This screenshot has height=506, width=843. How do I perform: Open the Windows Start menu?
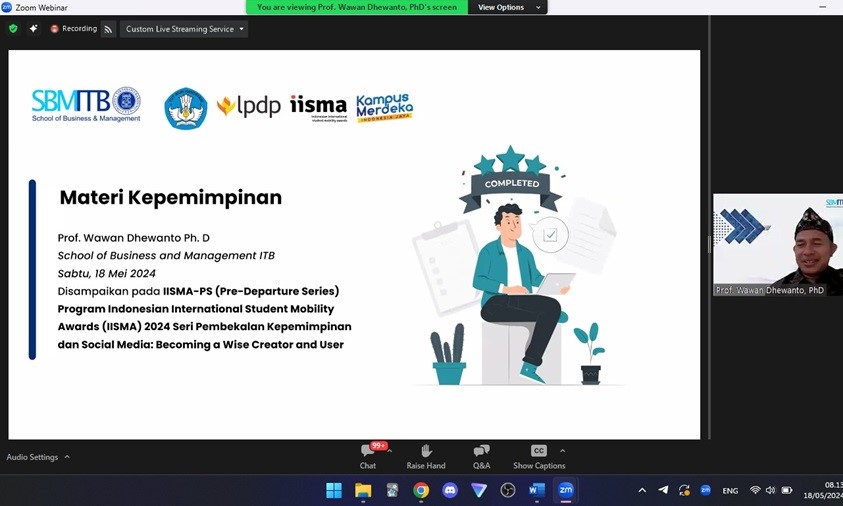point(334,490)
